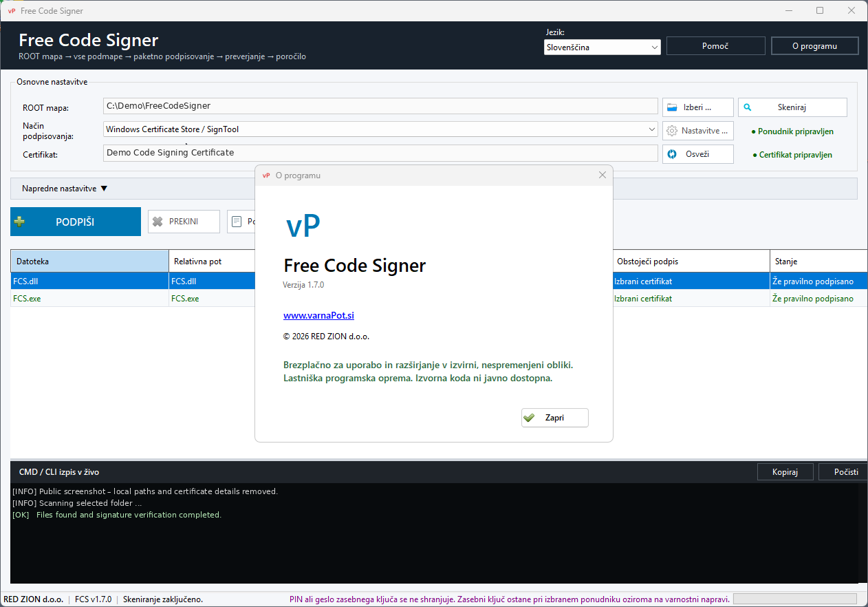The image size is (868, 607).
Task: Click the refresh icon on Osveži button
Action: click(671, 154)
